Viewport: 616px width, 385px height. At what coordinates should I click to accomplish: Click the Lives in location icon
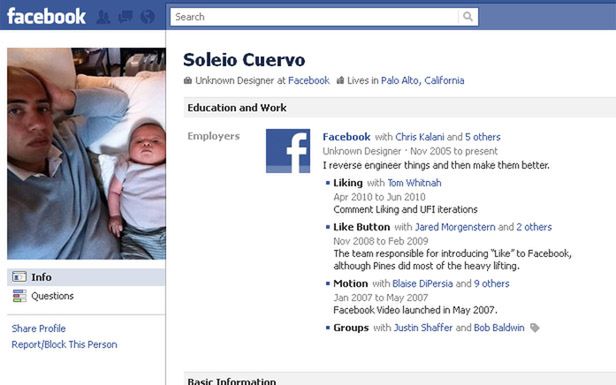(340, 81)
